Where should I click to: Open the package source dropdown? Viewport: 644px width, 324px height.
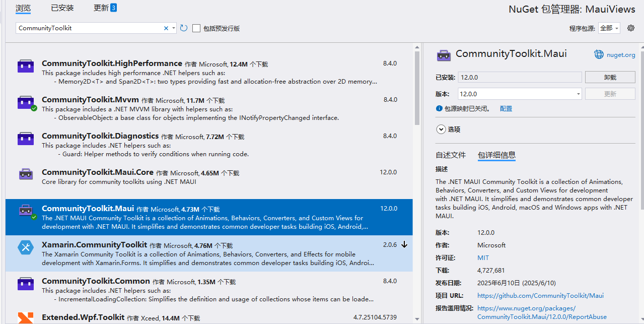click(609, 28)
